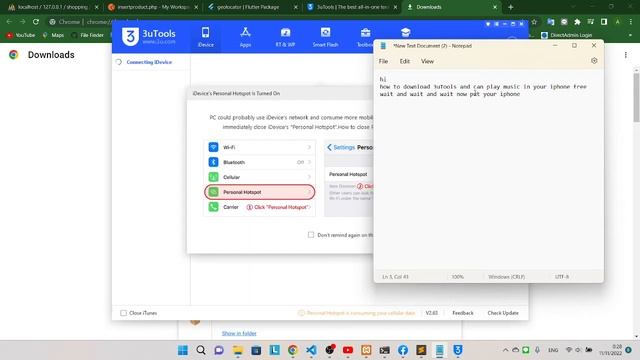Screen dimensions: 640x360
Task: Open Notepad View menu
Action: click(x=427, y=61)
